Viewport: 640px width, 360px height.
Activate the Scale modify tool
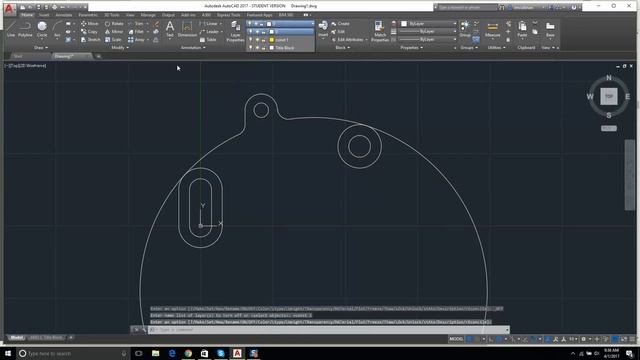click(113, 40)
